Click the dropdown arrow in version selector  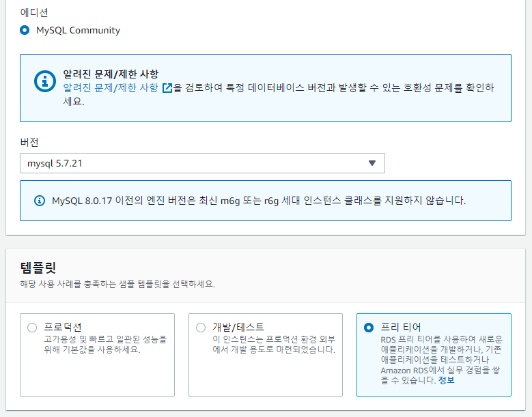pyautogui.click(x=372, y=163)
